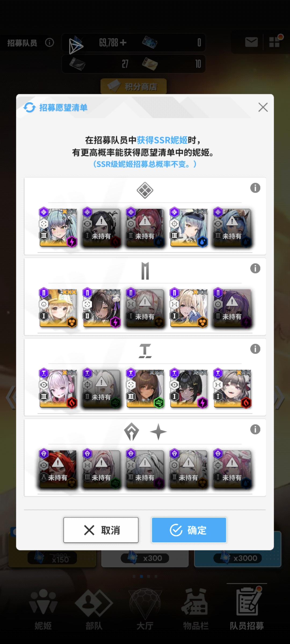Select the first Elysion Nikke with electric element
The image size is (290, 644).
tap(58, 228)
